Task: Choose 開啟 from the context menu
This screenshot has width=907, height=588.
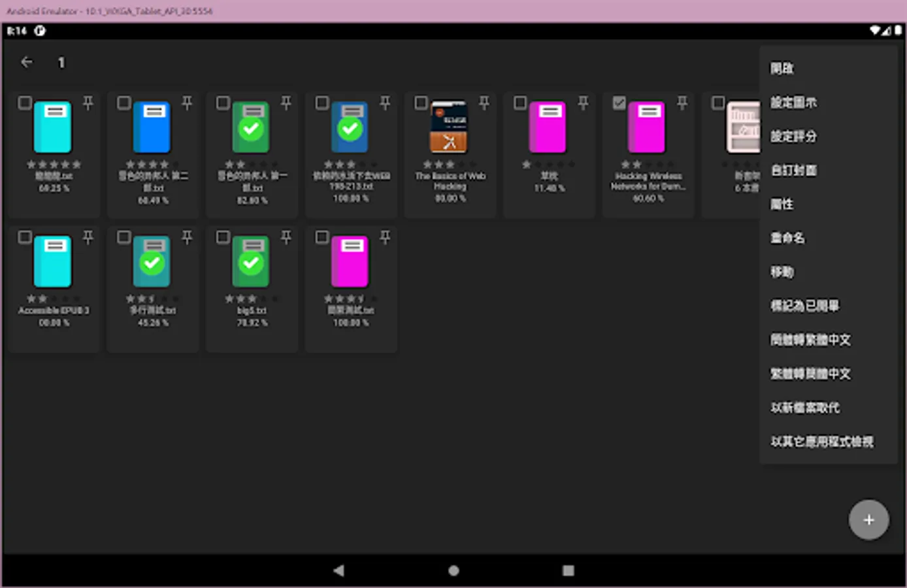Action: [x=828, y=69]
